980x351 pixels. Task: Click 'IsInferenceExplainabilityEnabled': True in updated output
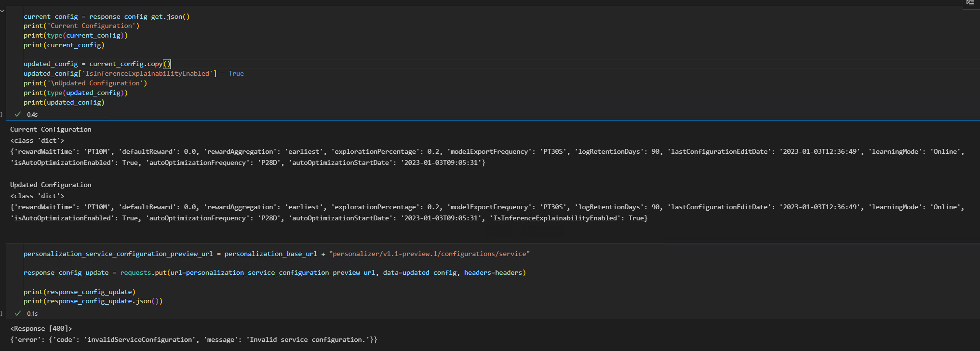coord(567,218)
